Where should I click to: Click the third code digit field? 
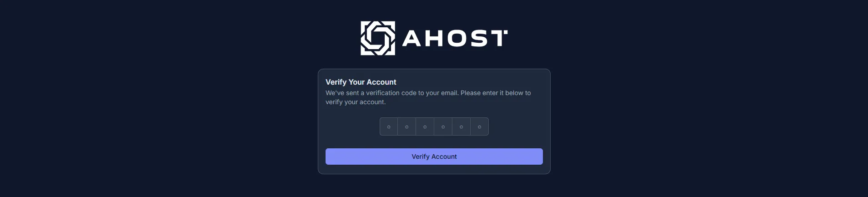pos(425,126)
